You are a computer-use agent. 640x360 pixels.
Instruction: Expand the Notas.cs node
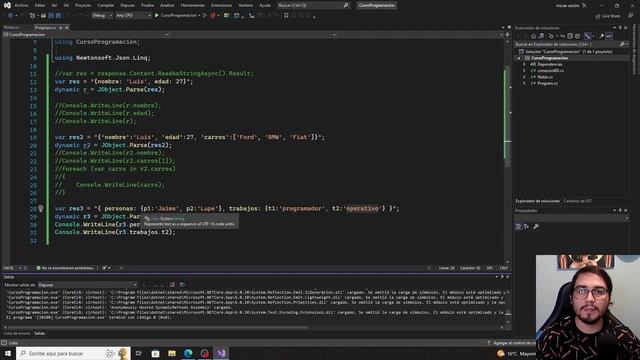pyautogui.click(x=524, y=77)
